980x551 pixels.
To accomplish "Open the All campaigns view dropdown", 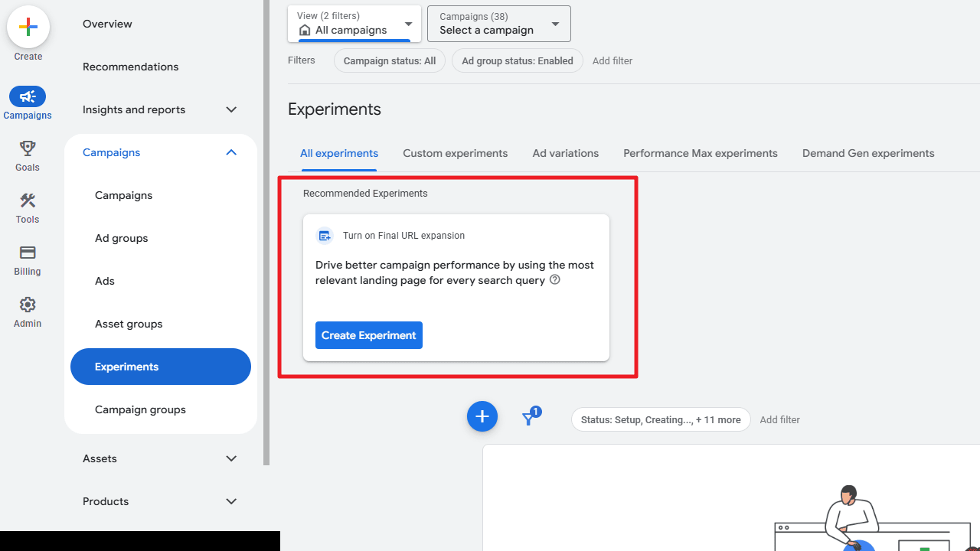I will pos(354,24).
